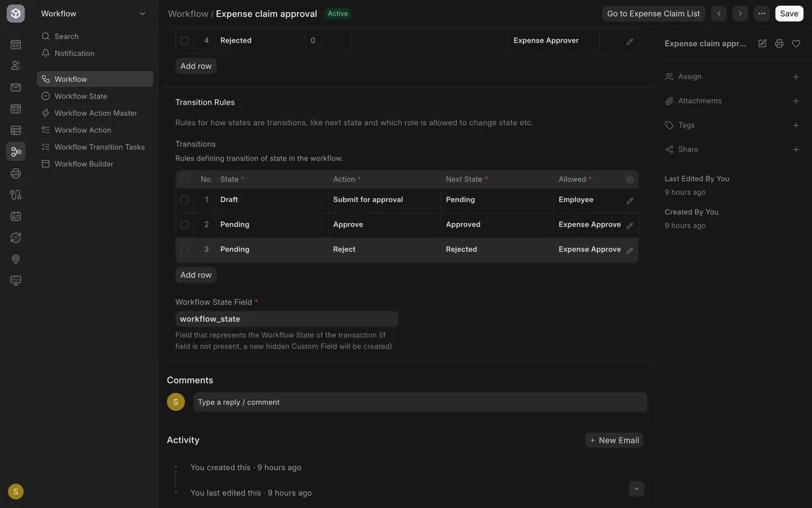Like the document with heart icon
The width and height of the screenshot is (812, 508).
click(x=796, y=44)
